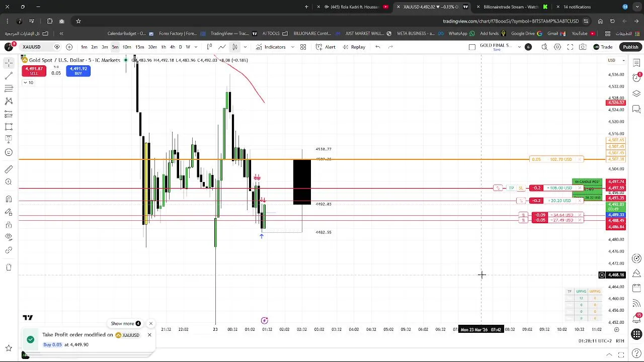The width and height of the screenshot is (644, 362).
Task: Undo the last chart action
Action: tap(378, 47)
